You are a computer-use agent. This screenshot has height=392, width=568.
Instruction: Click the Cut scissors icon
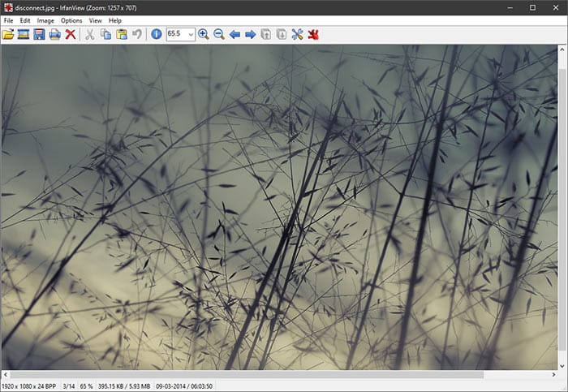[x=89, y=34]
